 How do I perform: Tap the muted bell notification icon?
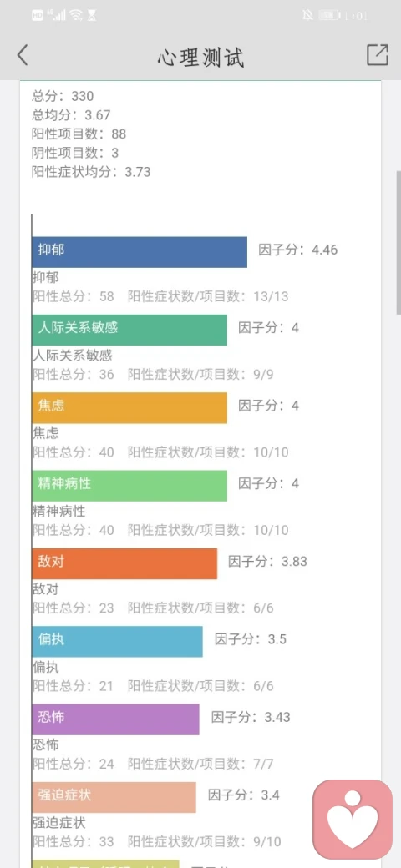click(x=307, y=15)
